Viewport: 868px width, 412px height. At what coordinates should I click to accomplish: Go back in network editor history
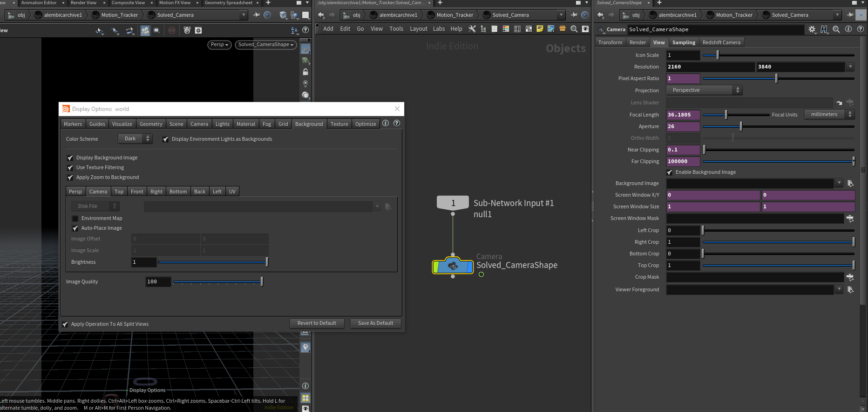(321, 15)
